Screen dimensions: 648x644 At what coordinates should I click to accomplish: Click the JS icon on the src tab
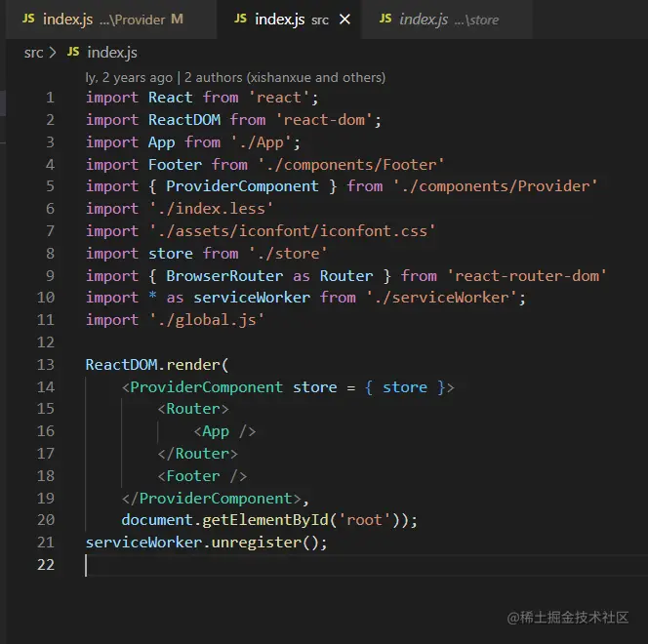[x=240, y=19]
